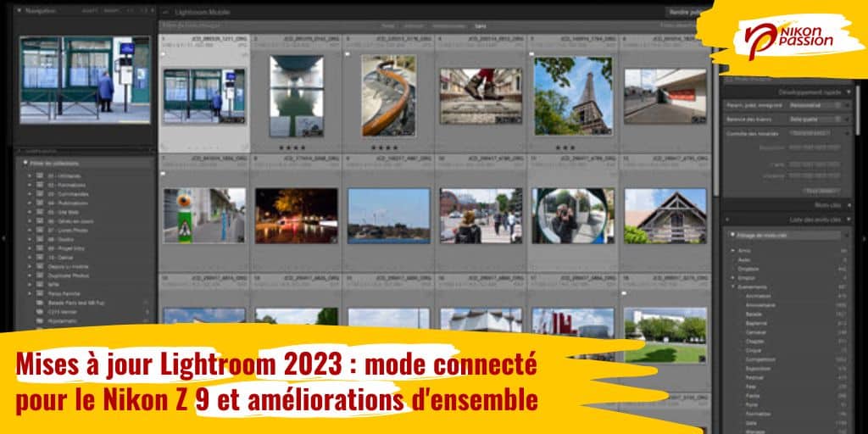Viewport: 868px width, 434px height.
Task: Click the 'Rendre publique' button
Action: click(x=688, y=12)
